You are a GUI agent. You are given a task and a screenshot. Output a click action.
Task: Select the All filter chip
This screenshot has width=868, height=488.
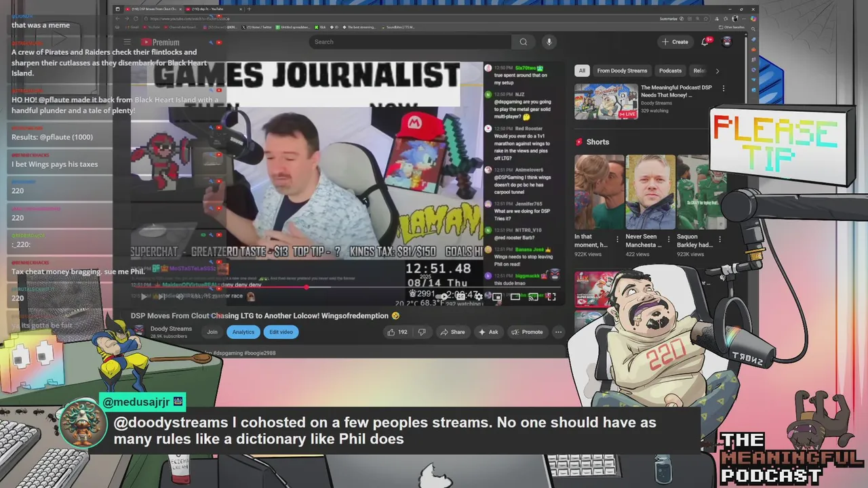pyautogui.click(x=582, y=70)
